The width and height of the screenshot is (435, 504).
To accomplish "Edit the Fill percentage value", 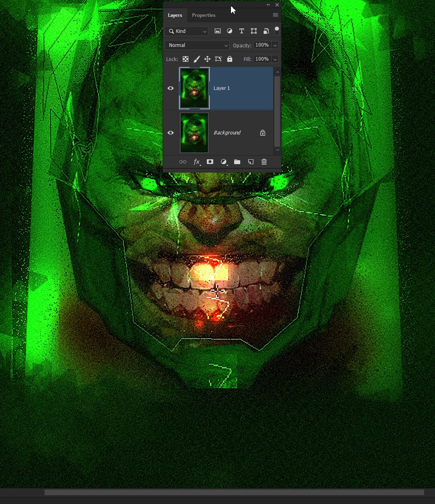I will [x=263, y=59].
